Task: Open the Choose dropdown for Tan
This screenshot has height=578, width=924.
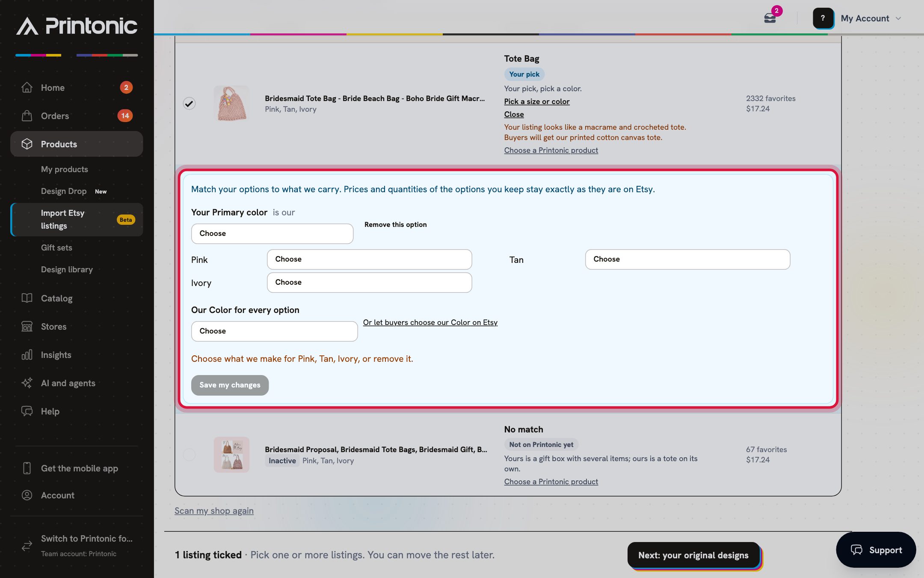Action: pos(687,259)
